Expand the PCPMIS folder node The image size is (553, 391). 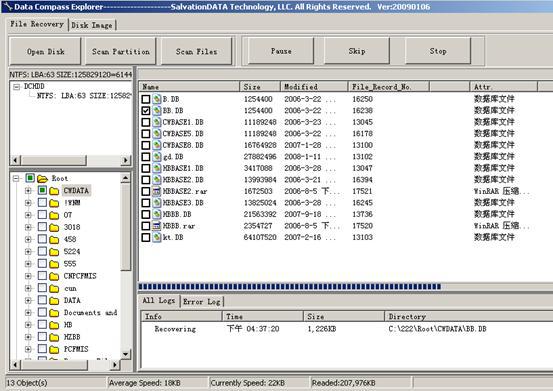click(x=28, y=349)
